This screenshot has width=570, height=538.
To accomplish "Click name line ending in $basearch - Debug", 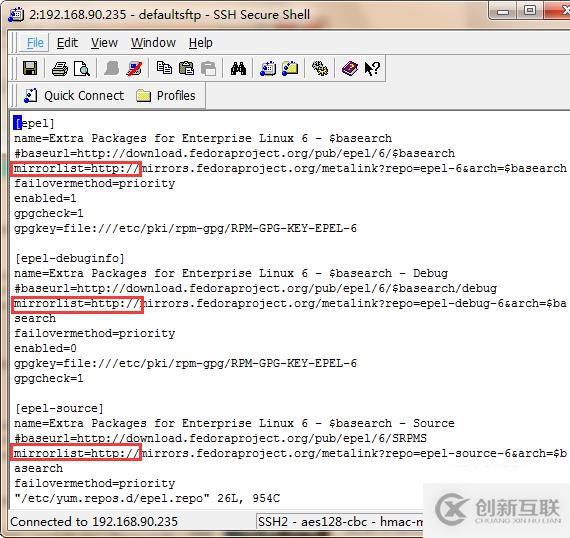I will pos(231,273).
